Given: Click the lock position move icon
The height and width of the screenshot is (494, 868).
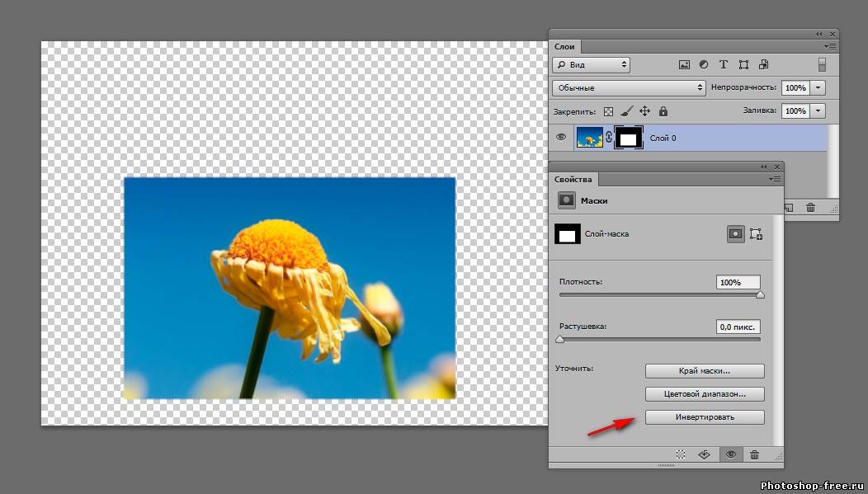Looking at the screenshot, I should (645, 111).
